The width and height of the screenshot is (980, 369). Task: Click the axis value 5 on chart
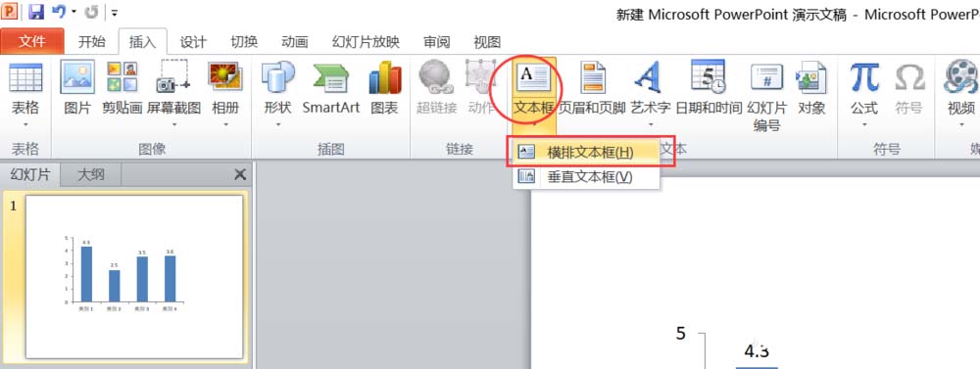[x=681, y=334]
